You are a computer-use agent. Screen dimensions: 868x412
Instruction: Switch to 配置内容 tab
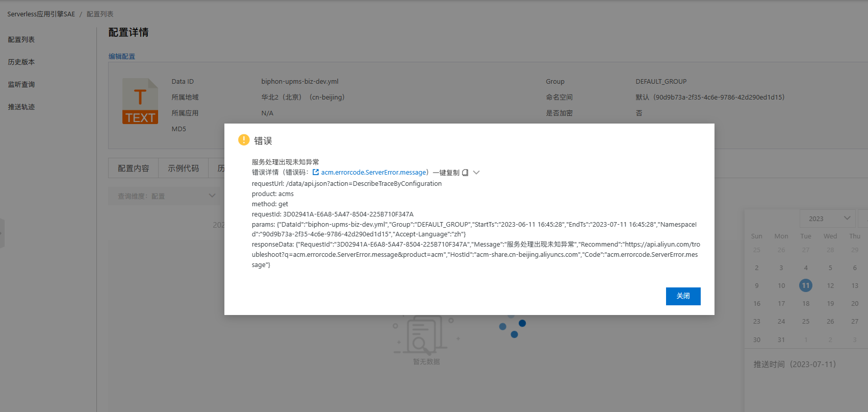click(x=134, y=168)
